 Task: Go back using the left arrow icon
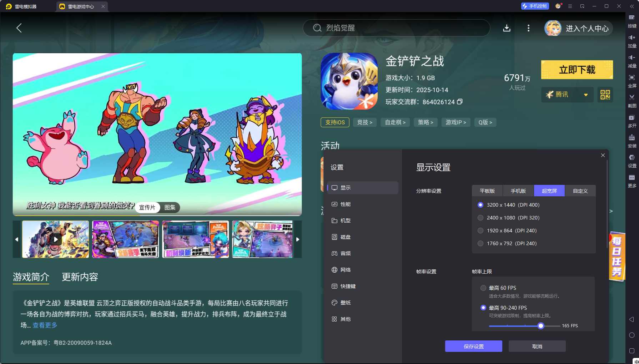(19, 28)
